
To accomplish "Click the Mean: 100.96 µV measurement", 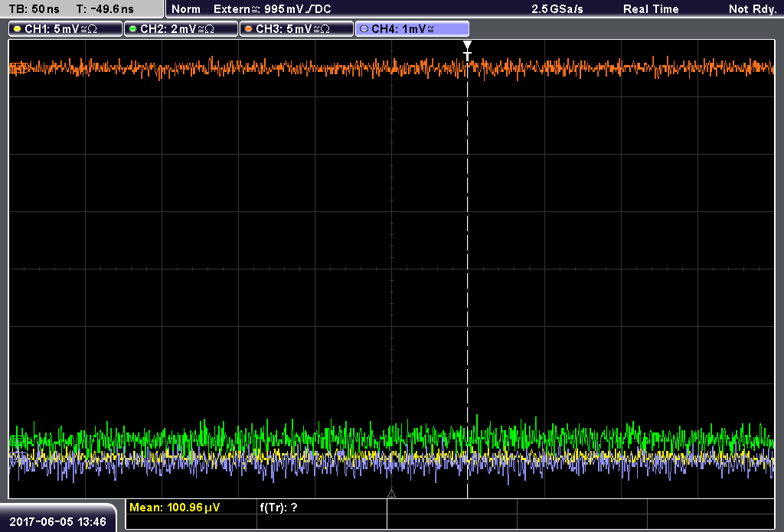I will point(175,508).
